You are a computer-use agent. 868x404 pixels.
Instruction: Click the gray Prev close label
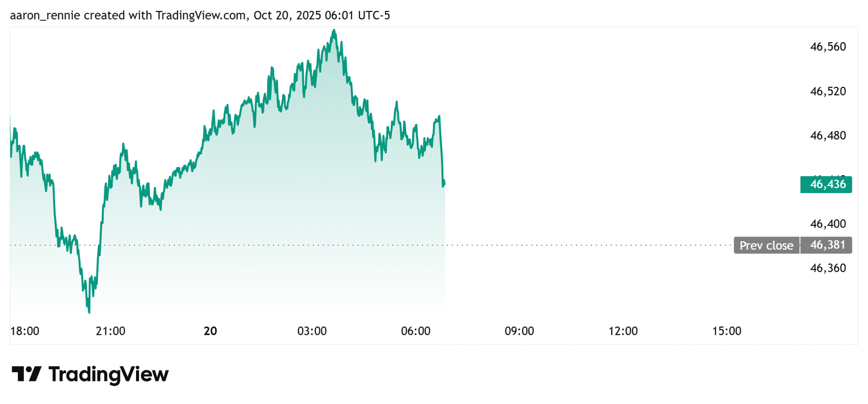tap(766, 246)
